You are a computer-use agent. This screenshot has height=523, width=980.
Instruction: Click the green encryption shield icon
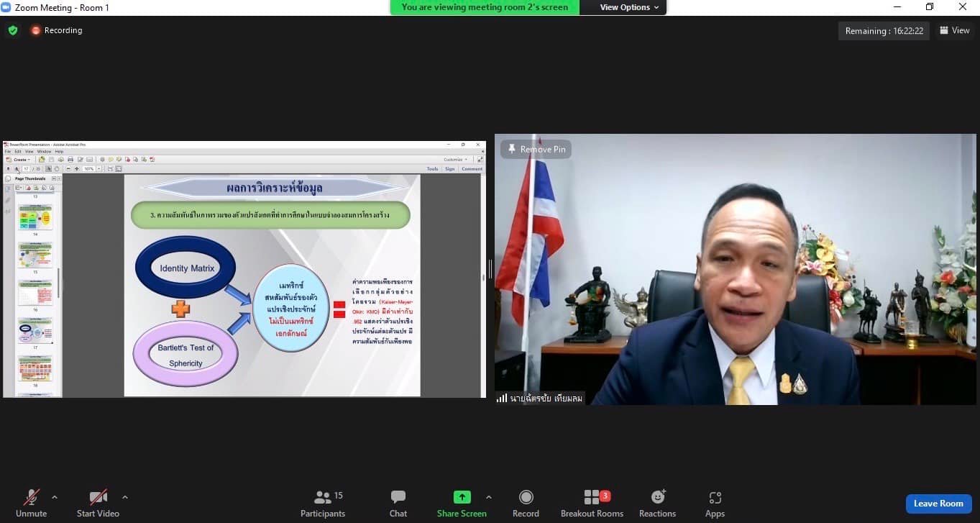(13, 30)
